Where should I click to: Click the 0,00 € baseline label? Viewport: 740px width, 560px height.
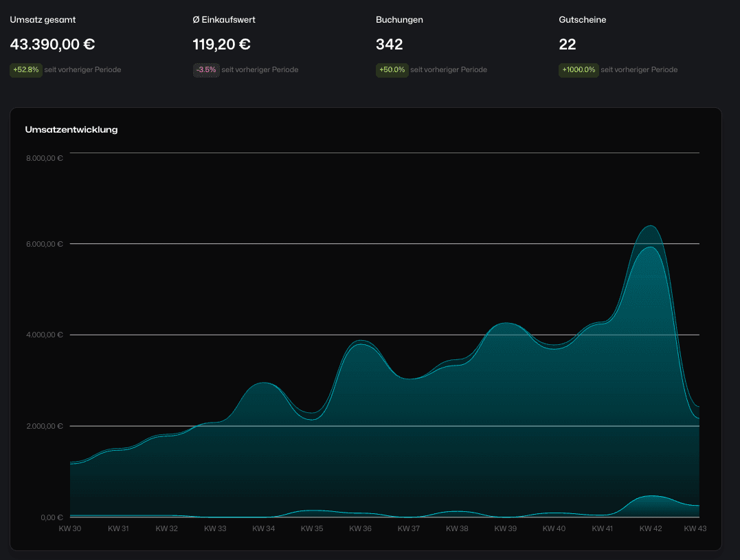tap(51, 518)
